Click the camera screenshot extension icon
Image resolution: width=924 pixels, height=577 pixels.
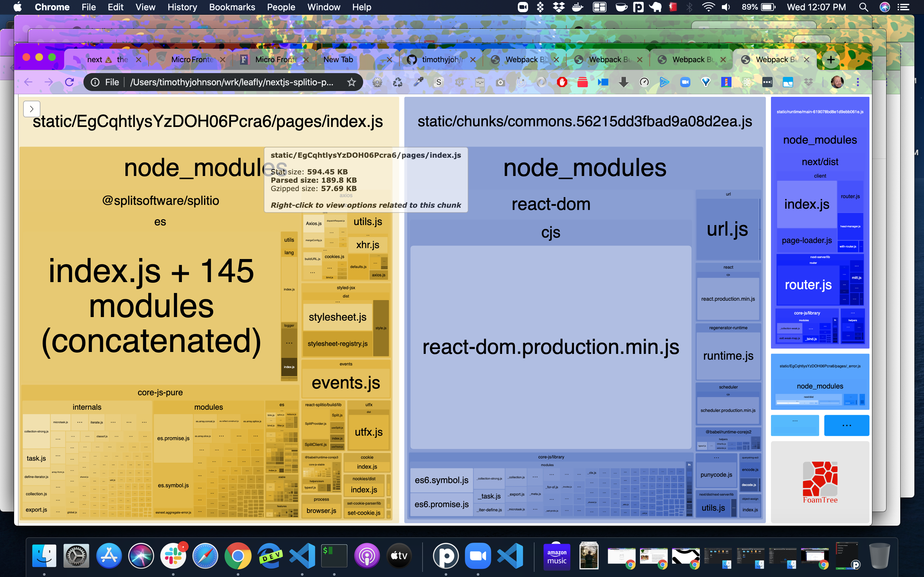(x=500, y=82)
